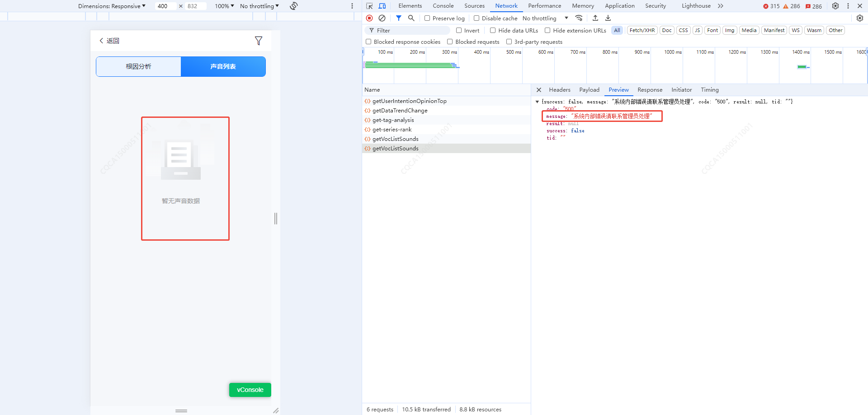The width and height of the screenshot is (868, 415).
Task: Open the Dimensions: Responsive dropdown
Action: click(x=112, y=6)
